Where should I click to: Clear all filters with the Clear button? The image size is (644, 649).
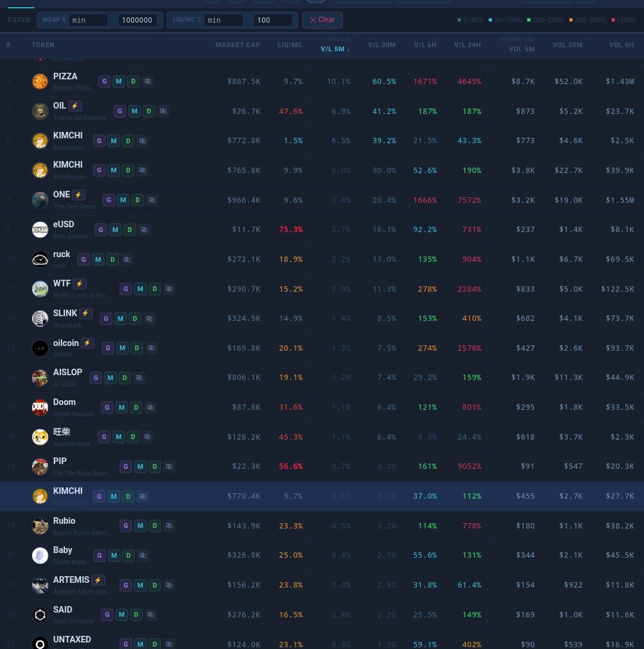pos(323,20)
